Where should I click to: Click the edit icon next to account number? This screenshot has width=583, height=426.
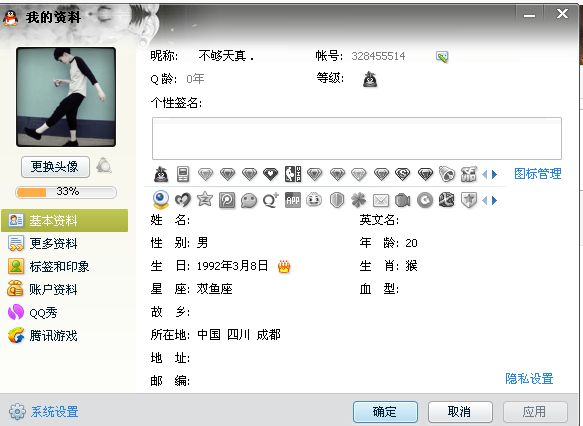click(442, 57)
